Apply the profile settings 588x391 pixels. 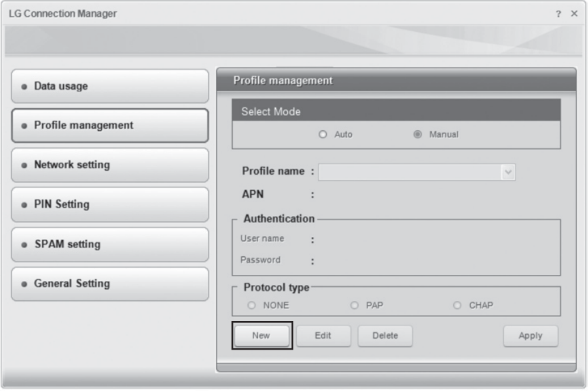(531, 336)
